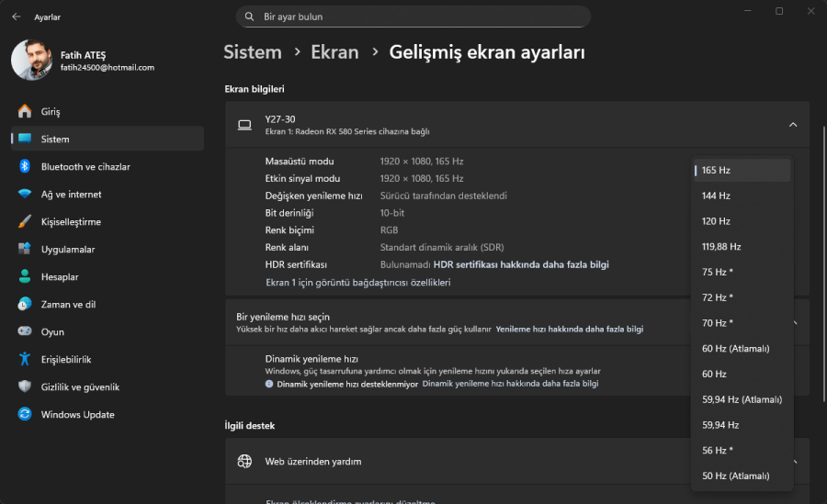Go to Ekran in the breadcrumb

(334, 52)
